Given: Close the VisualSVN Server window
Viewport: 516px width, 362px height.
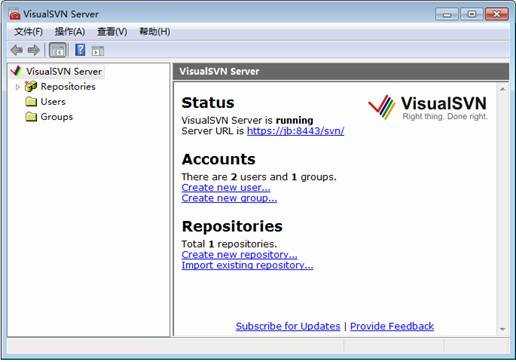Looking at the screenshot, I should 496,14.
